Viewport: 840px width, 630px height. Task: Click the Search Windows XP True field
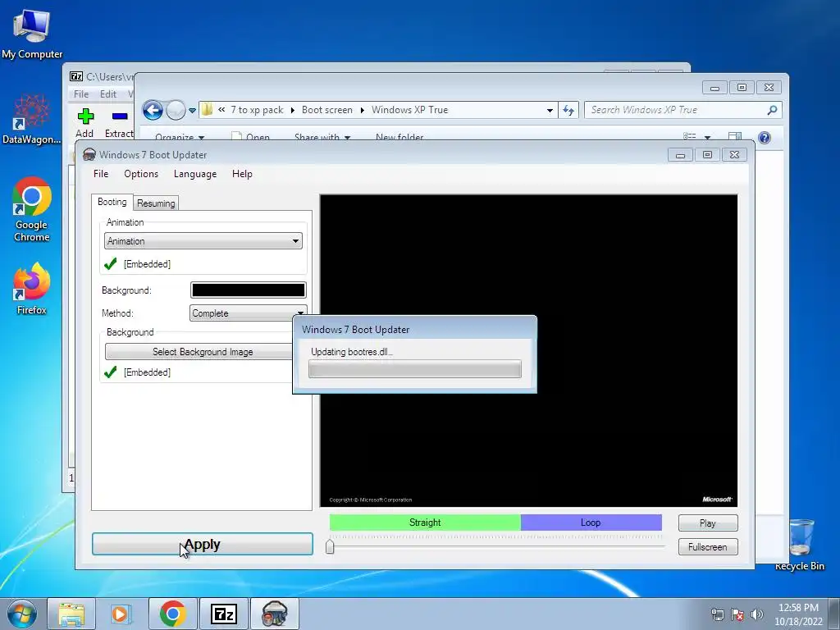pyautogui.click(x=683, y=110)
